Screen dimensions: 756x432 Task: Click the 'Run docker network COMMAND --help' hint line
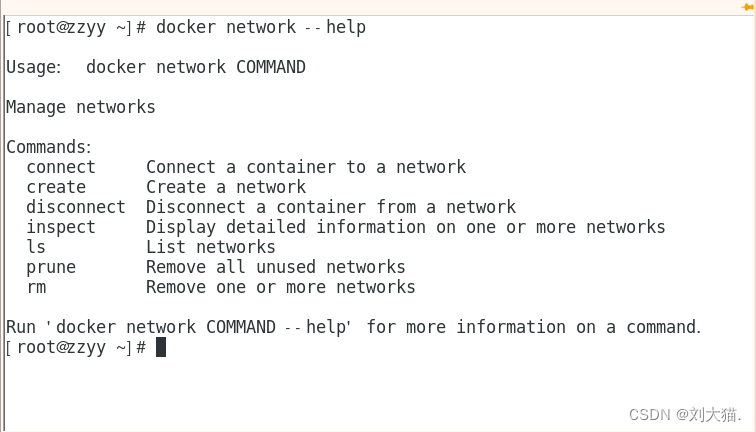[x=354, y=327]
